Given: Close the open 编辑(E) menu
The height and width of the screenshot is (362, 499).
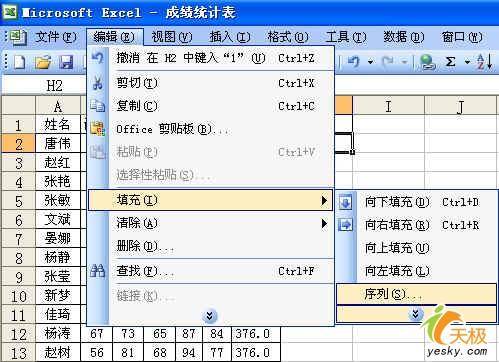Looking at the screenshot, I should (114, 37).
